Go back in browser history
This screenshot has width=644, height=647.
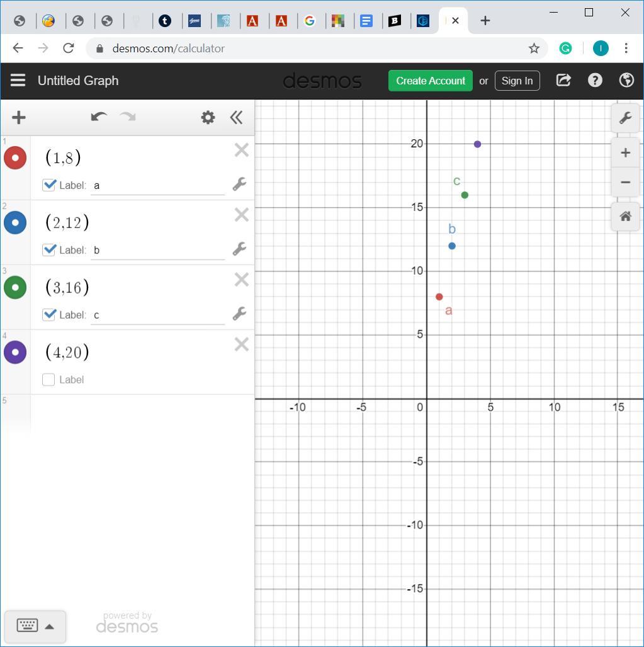pos(18,49)
